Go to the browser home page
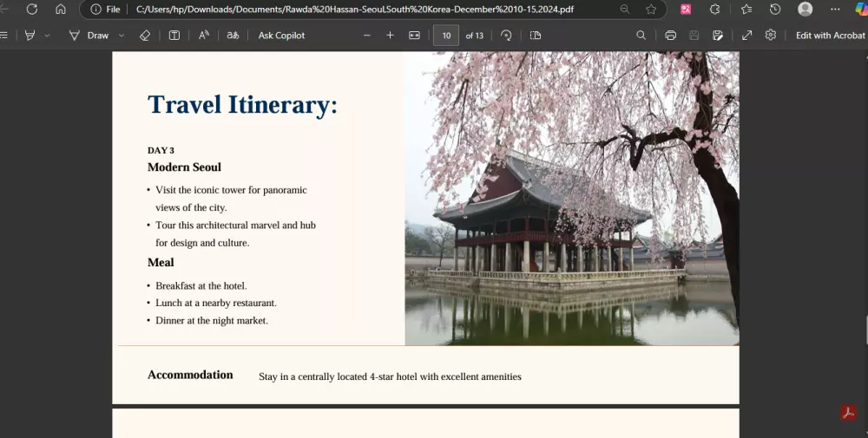Screen dimensions: 868x438 tap(61, 10)
